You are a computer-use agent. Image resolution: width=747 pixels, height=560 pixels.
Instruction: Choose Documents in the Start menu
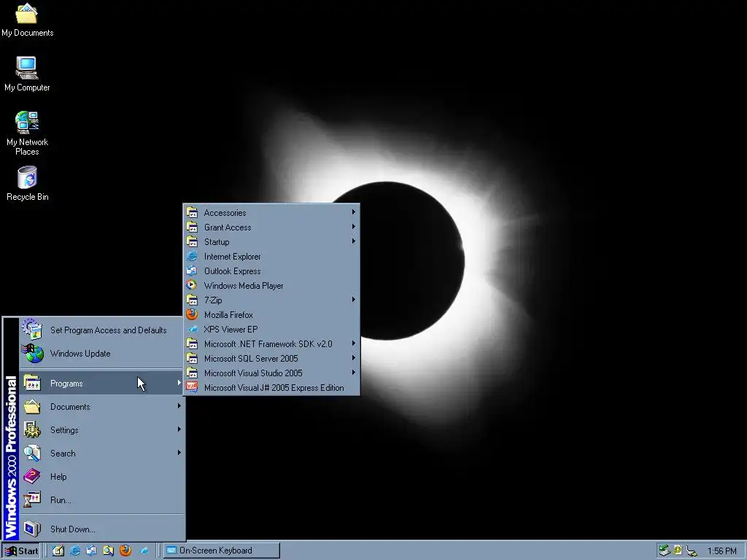click(101, 406)
